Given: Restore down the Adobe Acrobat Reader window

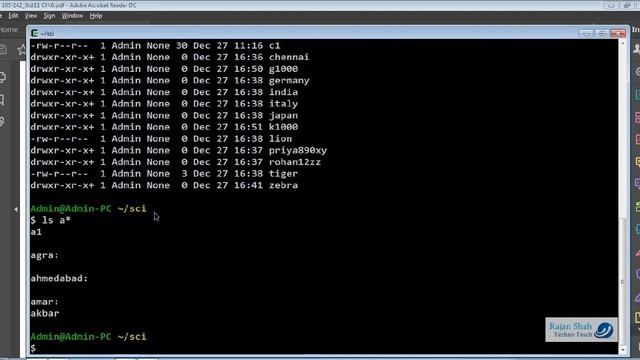Looking at the screenshot, I should coord(627,5).
